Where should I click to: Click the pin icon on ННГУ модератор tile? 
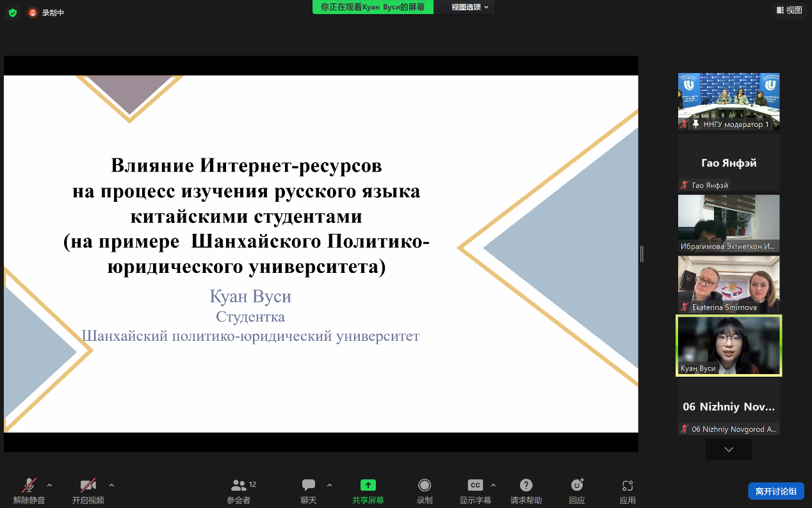pyautogui.click(x=696, y=124)
